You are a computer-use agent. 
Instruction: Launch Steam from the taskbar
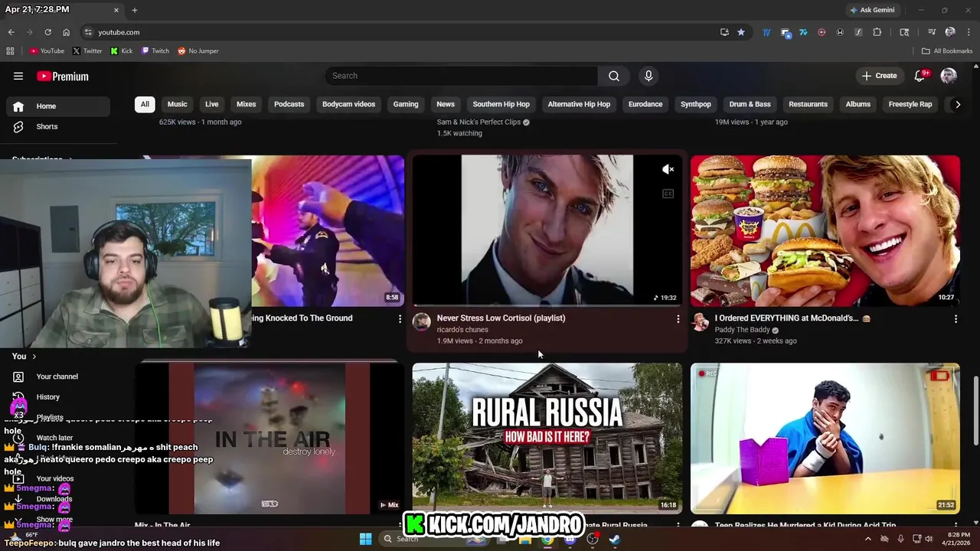point(615,539)
